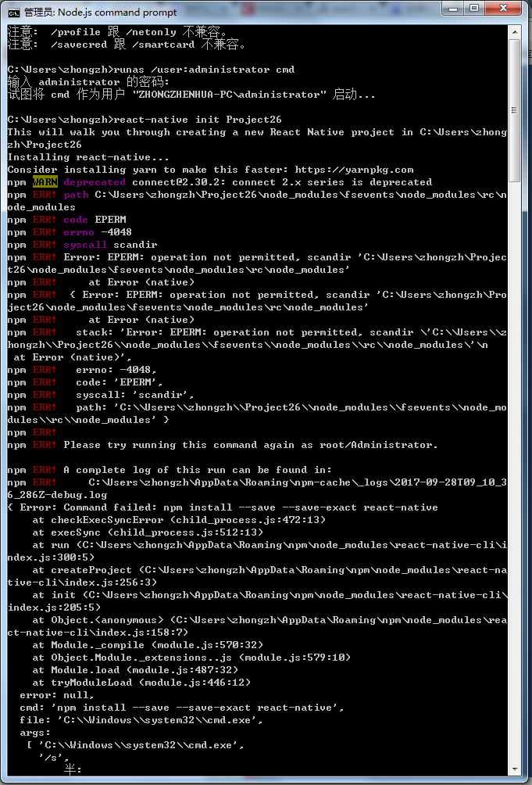Click the 'syscall scandir' error line

[82, 245]
